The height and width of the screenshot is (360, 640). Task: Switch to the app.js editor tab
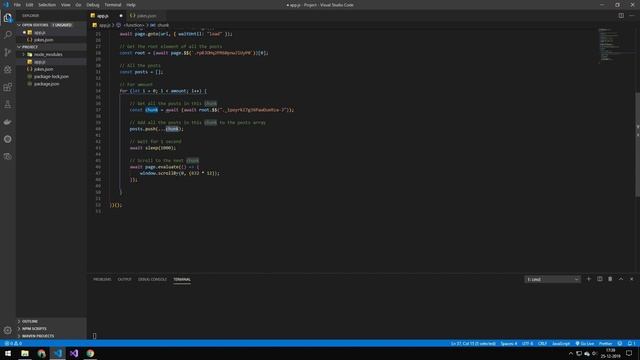106,16
